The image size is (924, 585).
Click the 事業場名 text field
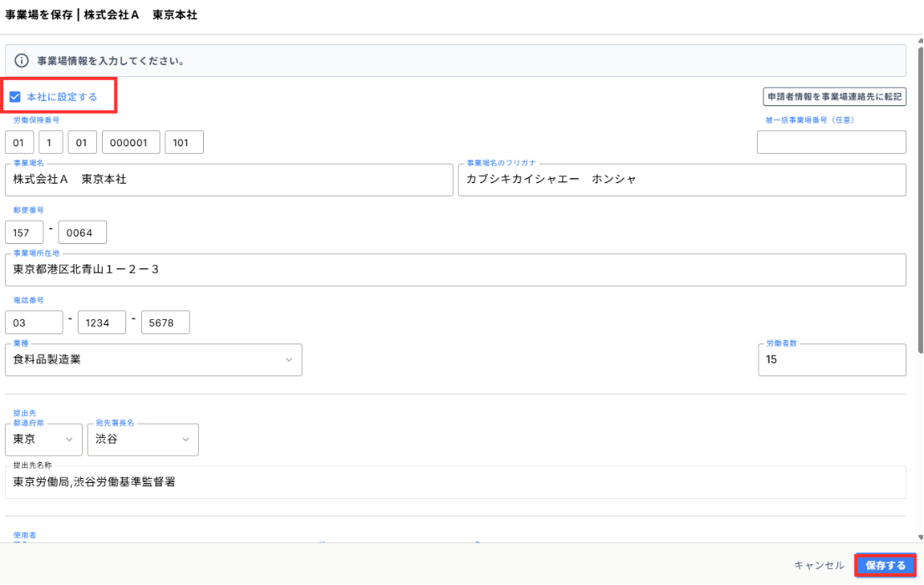click(228, 180)
